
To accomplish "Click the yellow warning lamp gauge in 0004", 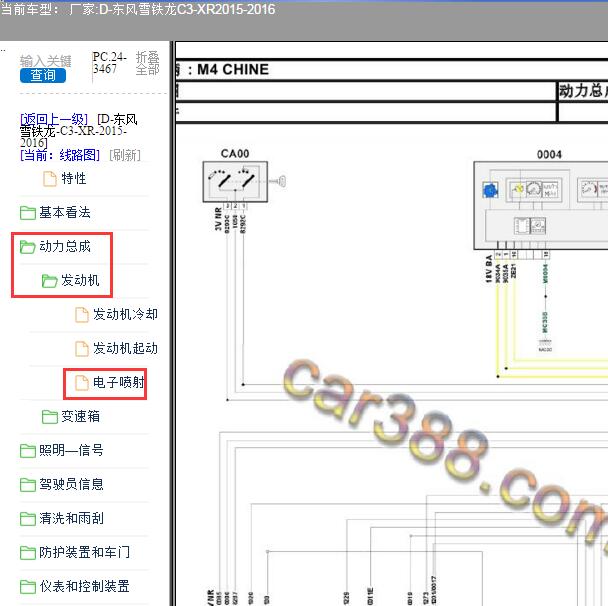I will [x=518, y=189].
